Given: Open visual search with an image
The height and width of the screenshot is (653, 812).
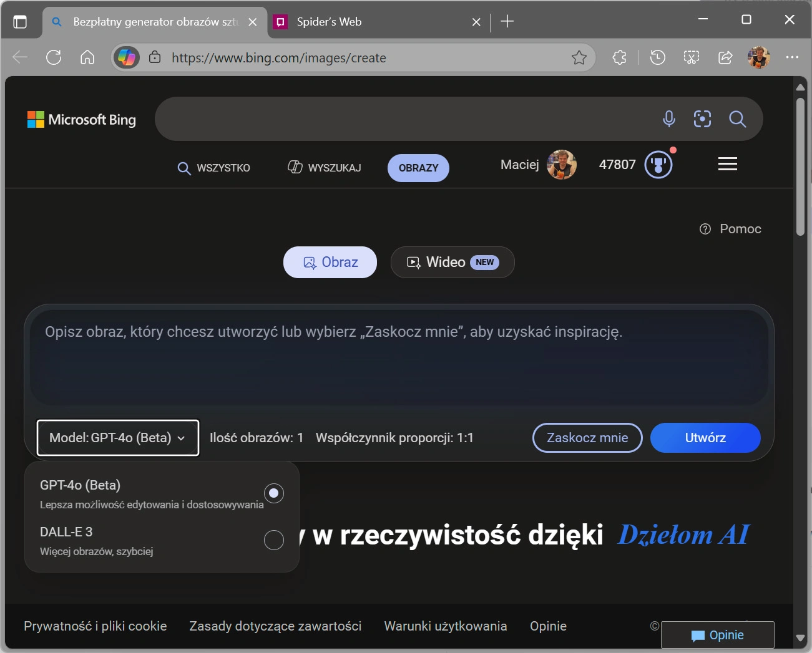Looking at the screenshot, I should click(x=703, y=119).
